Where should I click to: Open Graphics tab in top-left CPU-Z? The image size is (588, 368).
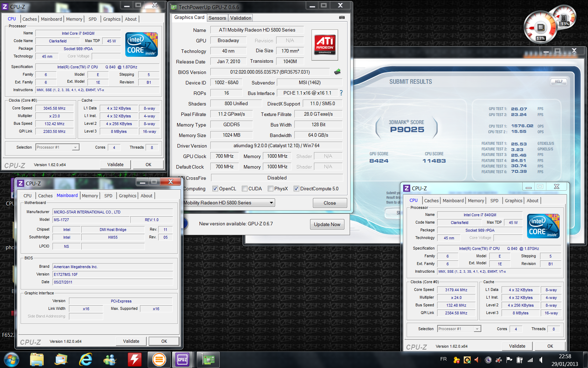tap(112, 19)
